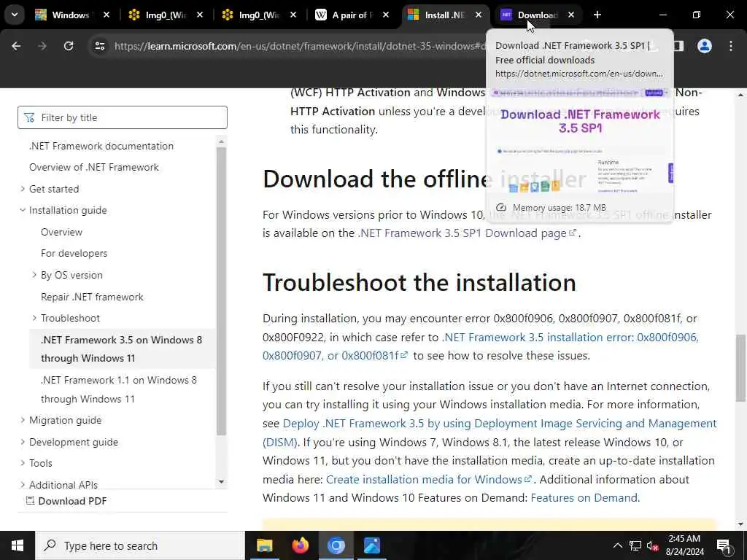Screen dimensions: 747x560
Task: Close the Install .NET tab
Action: tap(479, 15)
